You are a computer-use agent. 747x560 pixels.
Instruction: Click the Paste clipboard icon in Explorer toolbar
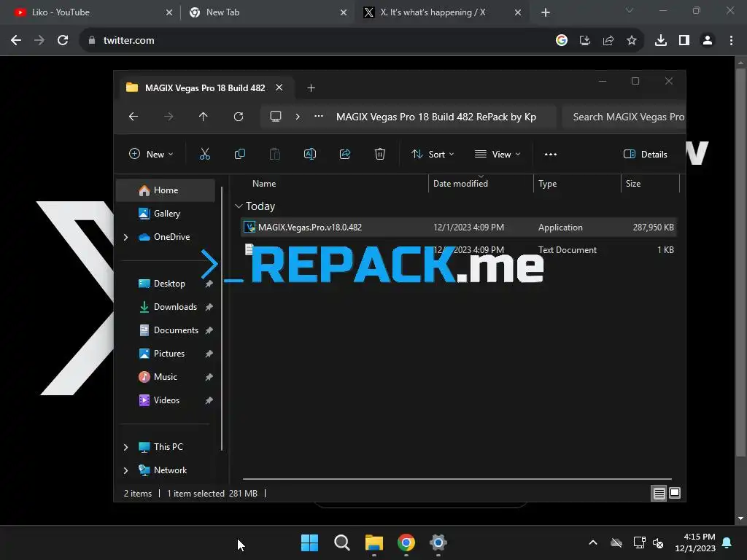point(275,154)
